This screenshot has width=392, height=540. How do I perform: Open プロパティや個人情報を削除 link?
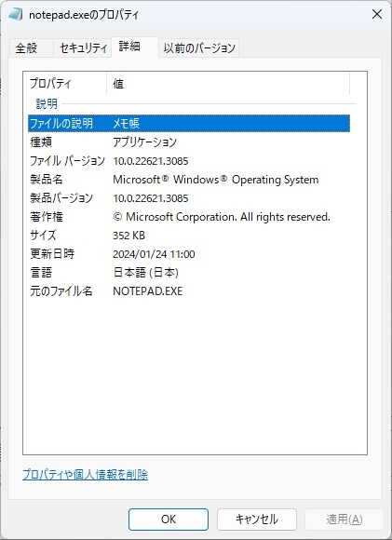tap(85, 475)
